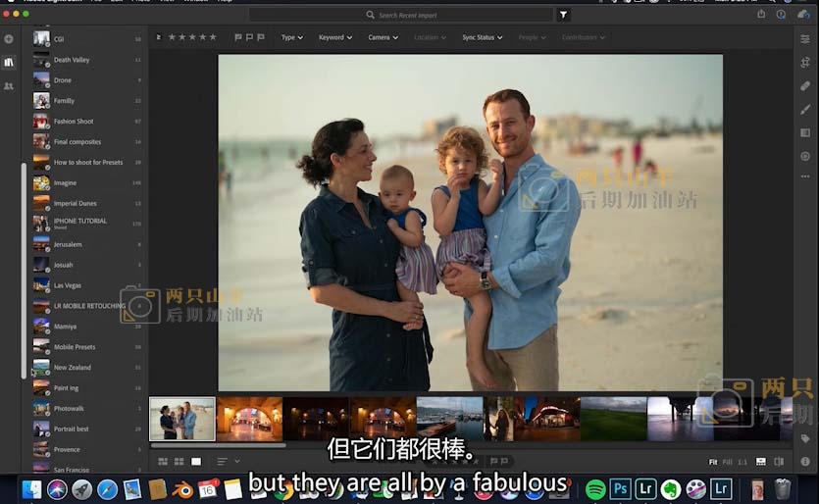The width and height of the screenshot is (819, 504).
Task: Select the Fashion Shoot album
Action: [74, 122]
